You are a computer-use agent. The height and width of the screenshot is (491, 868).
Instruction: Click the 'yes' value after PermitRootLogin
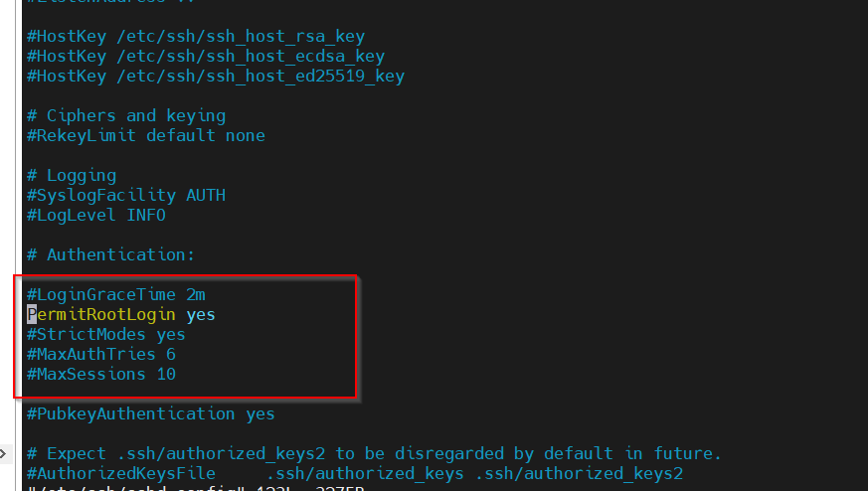point(201,315)
